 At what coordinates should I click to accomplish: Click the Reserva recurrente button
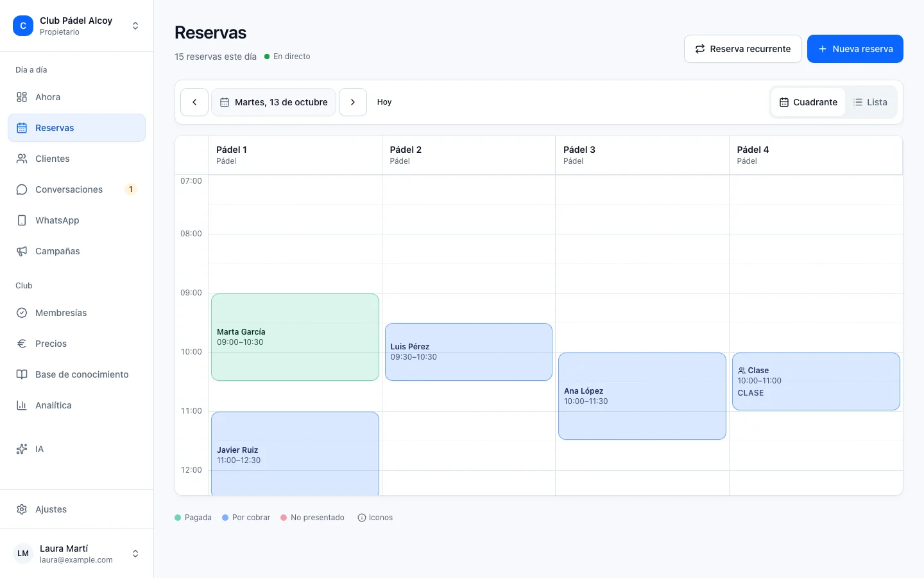743,49
